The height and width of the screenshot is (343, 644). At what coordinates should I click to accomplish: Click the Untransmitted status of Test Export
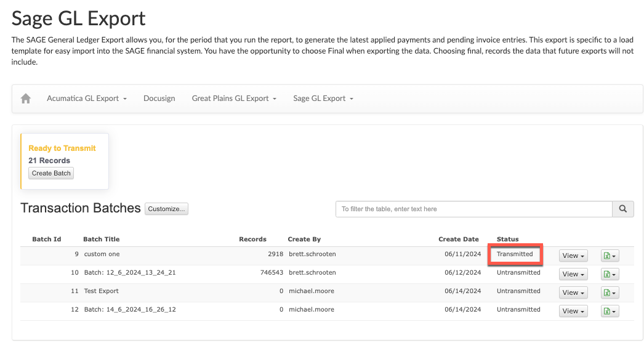(x=518, y=291)
